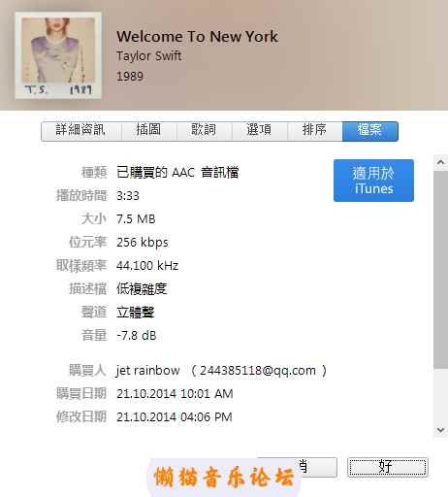Click empty scrollbar track below thumb

pos(440,395)
